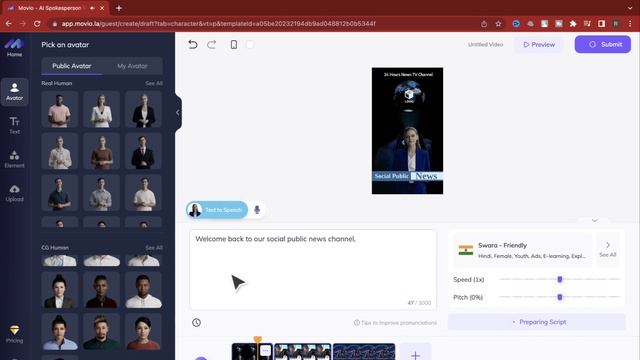Expand voice list with See All arrow
The image size is (640, 360).
(608, 249)
